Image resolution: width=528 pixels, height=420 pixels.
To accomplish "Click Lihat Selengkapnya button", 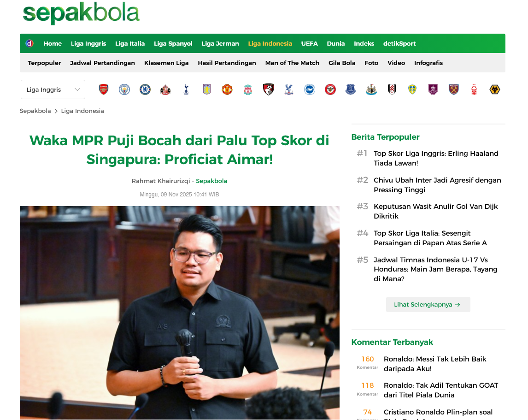I will [x=428, y=304].
